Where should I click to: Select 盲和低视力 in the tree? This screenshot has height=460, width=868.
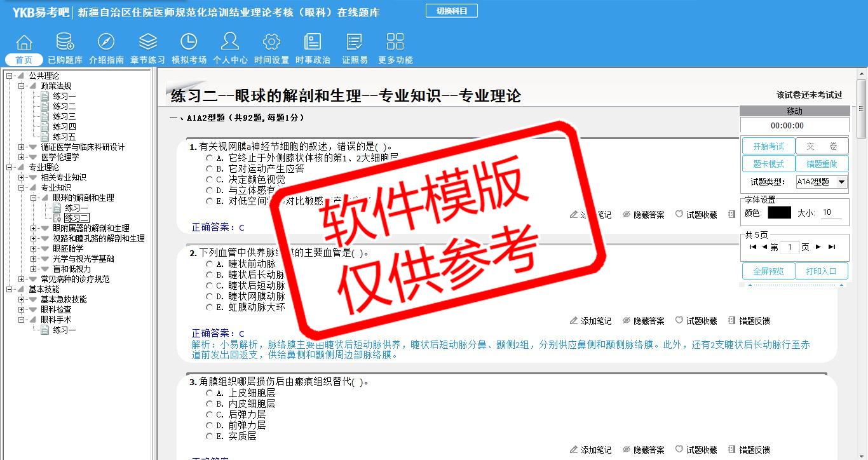[72, 269]
